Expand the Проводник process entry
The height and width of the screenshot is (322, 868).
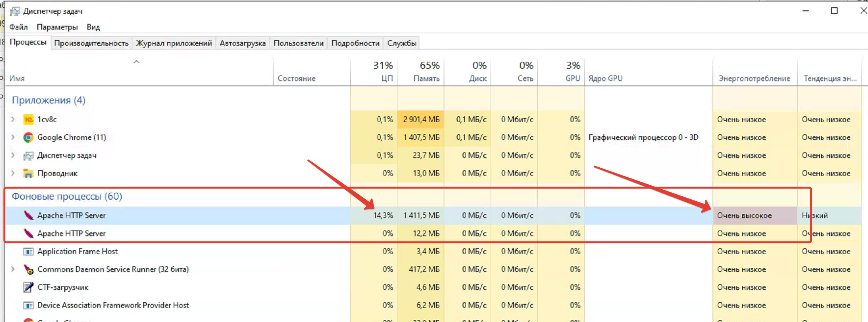[13, 174]
